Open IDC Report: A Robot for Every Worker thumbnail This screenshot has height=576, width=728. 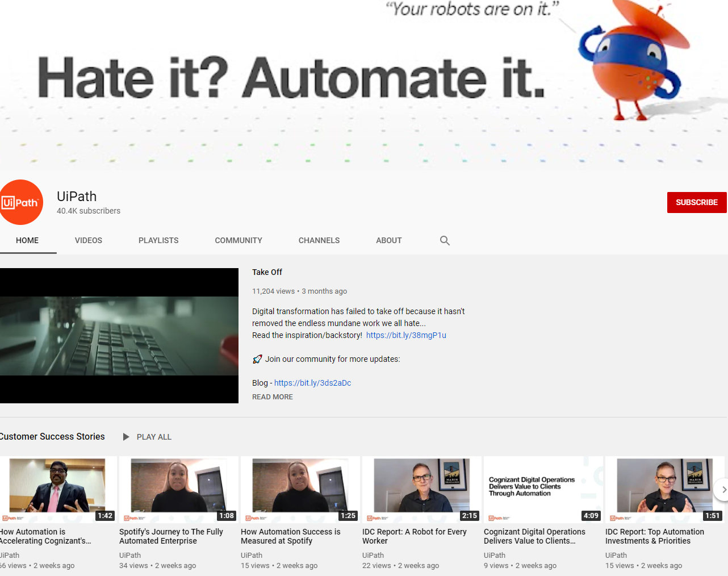(x=421, y=489)
